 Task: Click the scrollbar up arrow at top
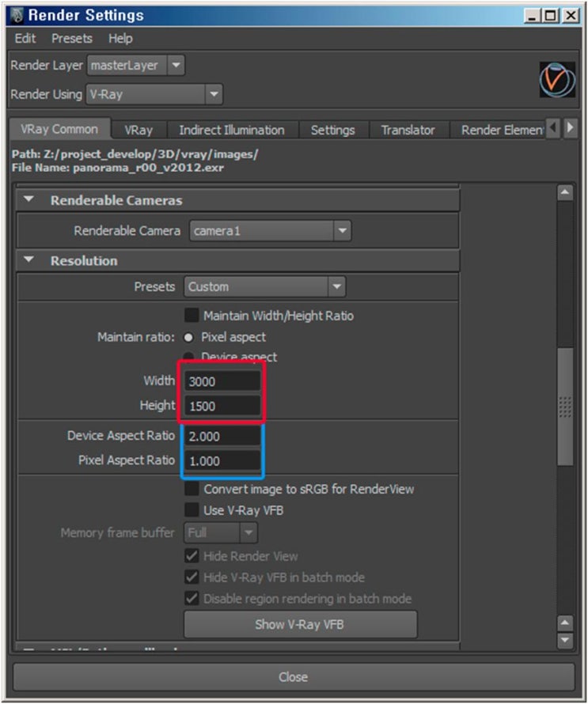[564, 193]
